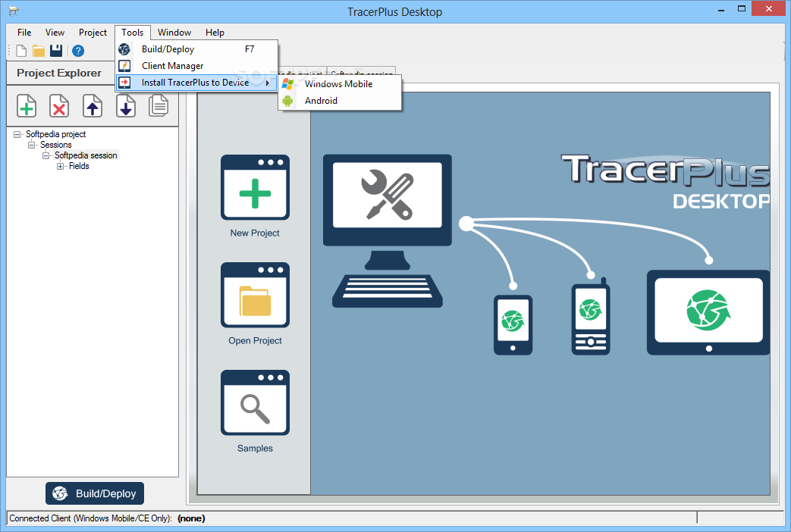Screen dimensions: 791x532
Task: Click the green Android robot icon in submenu
Action: coord(287,100)
